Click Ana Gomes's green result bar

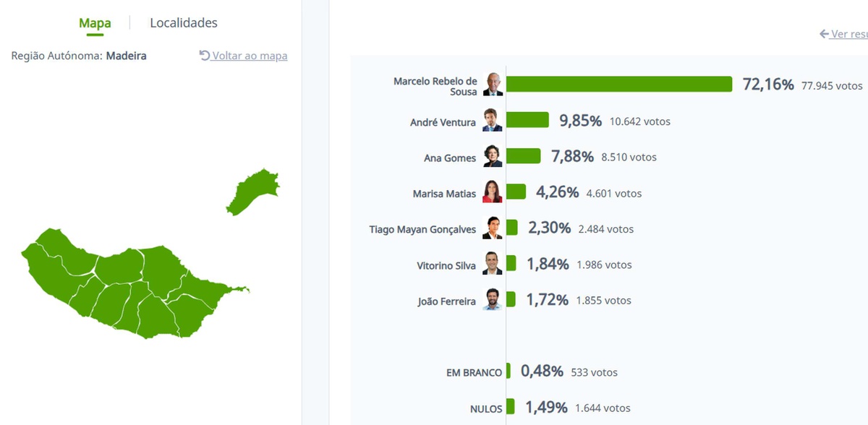(523, 156)
